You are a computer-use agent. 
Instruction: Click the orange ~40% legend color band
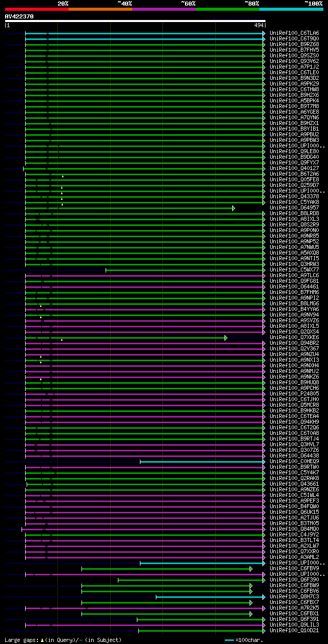click(x=100, y=9)
